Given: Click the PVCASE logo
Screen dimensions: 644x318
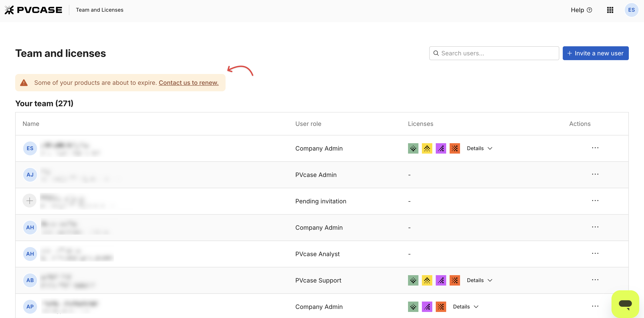Looking at the screenshot, I should (34, 10).
